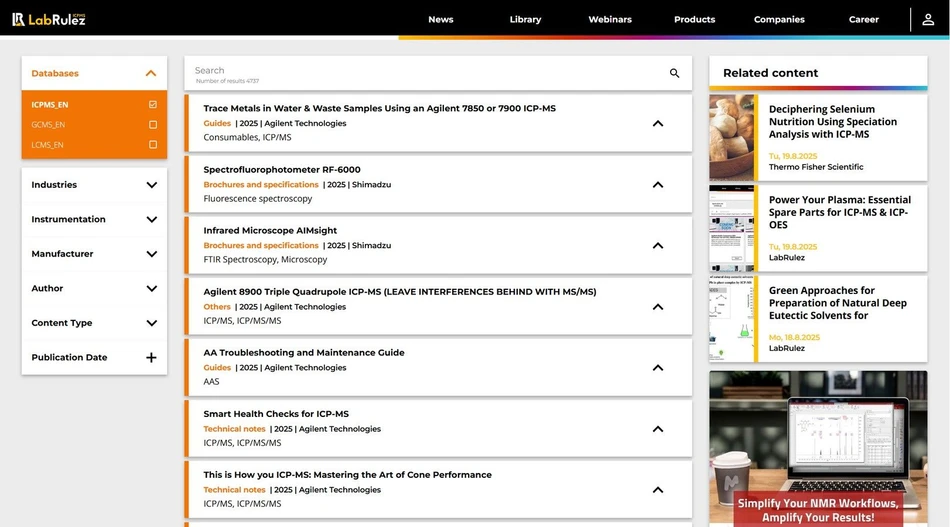Open Power Your Plasma: Essential Spare Parts article
Screen dimensions: 950x527
coord(840,213)
